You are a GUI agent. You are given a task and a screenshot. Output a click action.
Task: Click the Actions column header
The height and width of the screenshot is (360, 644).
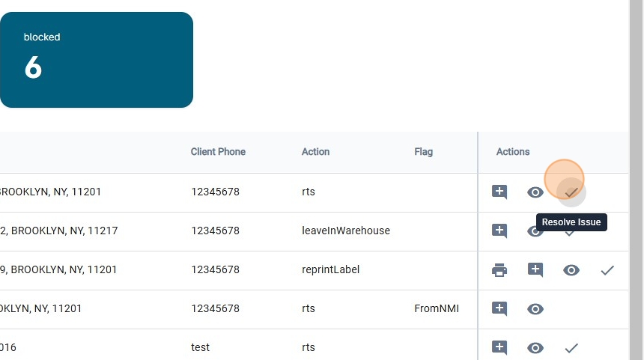[x=513, y=152]
